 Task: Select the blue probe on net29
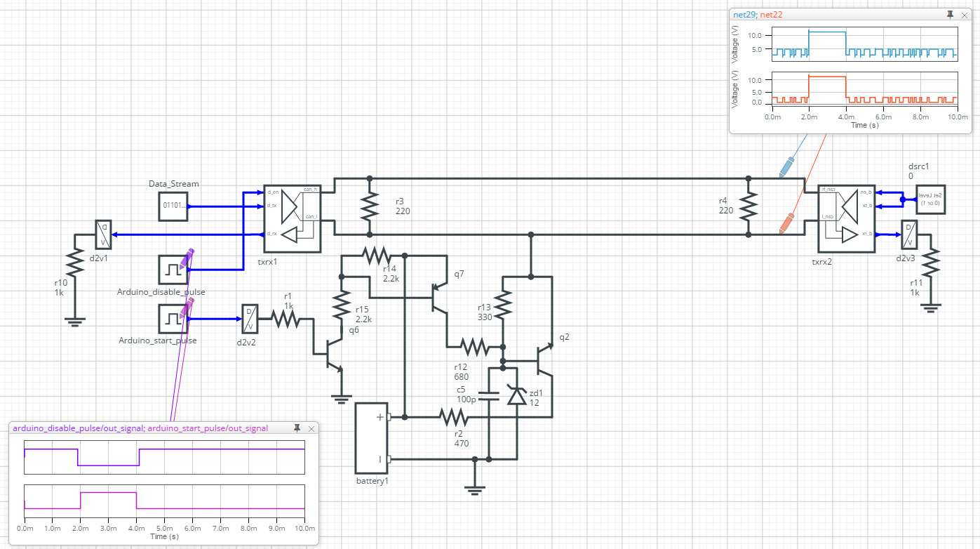point(787,167)
